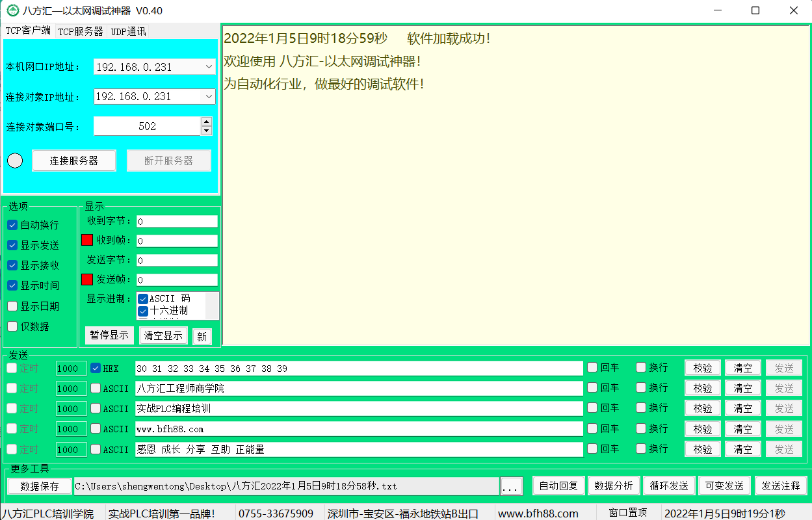Screen dimensions: 812x520
Task: Click 清空 button in last send row
Action: point(743,448)
